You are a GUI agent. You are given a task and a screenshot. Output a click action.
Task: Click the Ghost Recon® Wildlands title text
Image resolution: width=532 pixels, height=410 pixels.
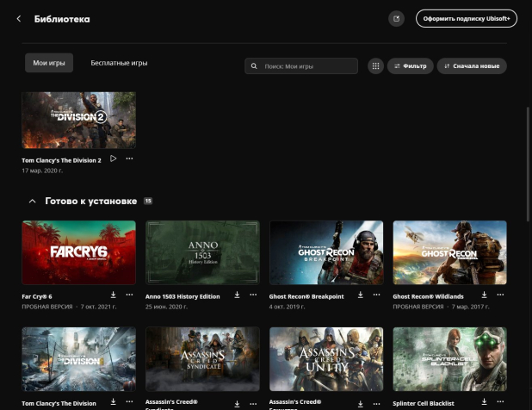(x=428, y=296)
